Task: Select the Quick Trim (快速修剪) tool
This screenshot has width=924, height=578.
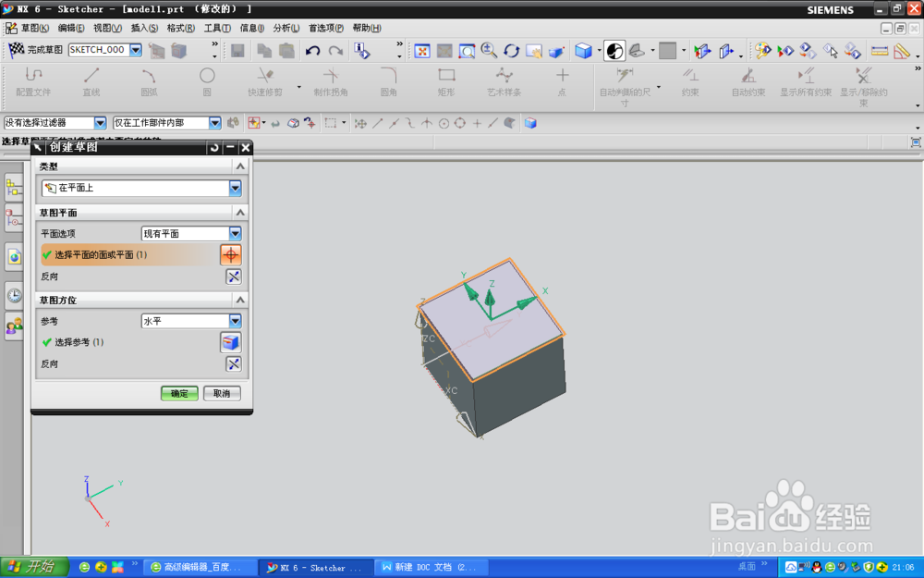Action: pos(265,82)
